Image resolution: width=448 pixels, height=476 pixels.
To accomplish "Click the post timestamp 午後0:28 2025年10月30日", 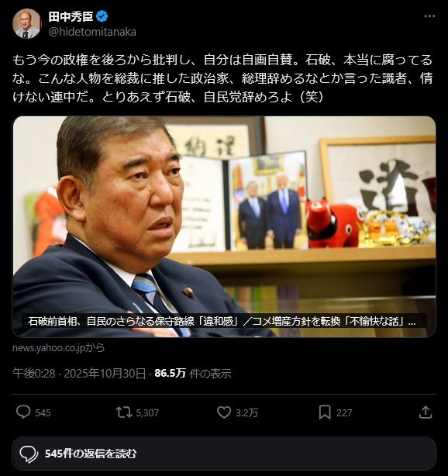I will [x=79, y=374].
